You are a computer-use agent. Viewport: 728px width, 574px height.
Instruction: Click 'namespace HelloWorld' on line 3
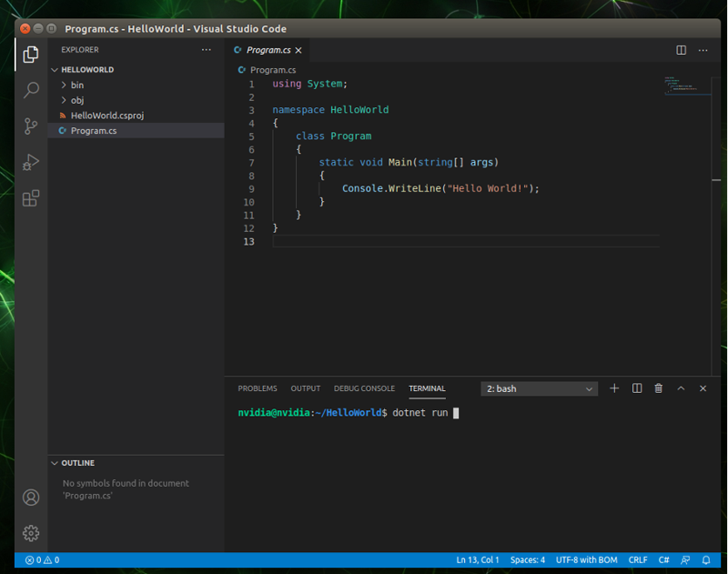click(330, 110)
